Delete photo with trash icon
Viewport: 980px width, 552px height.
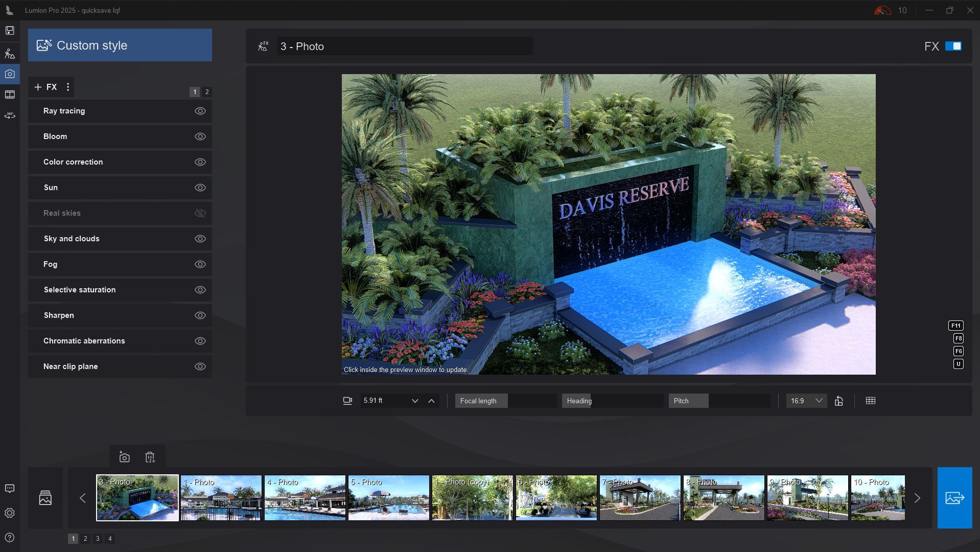[150, 457]
